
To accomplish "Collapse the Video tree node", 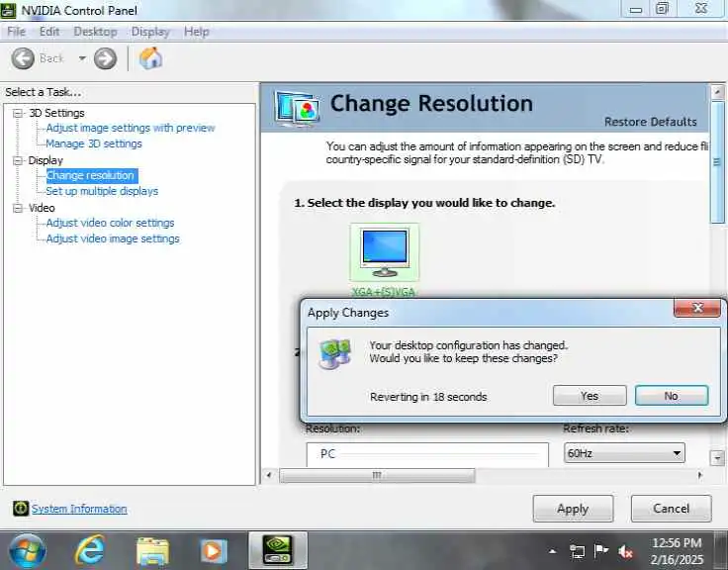I will 18,208.
